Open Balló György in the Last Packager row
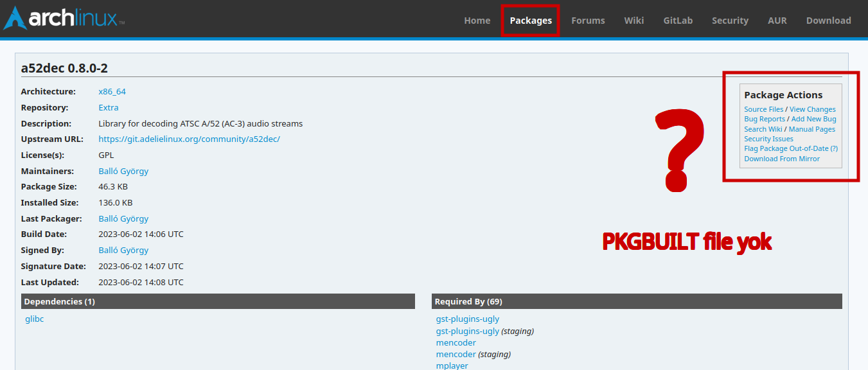This screenshot has height=370, width=868. click(x=123, y=219)
